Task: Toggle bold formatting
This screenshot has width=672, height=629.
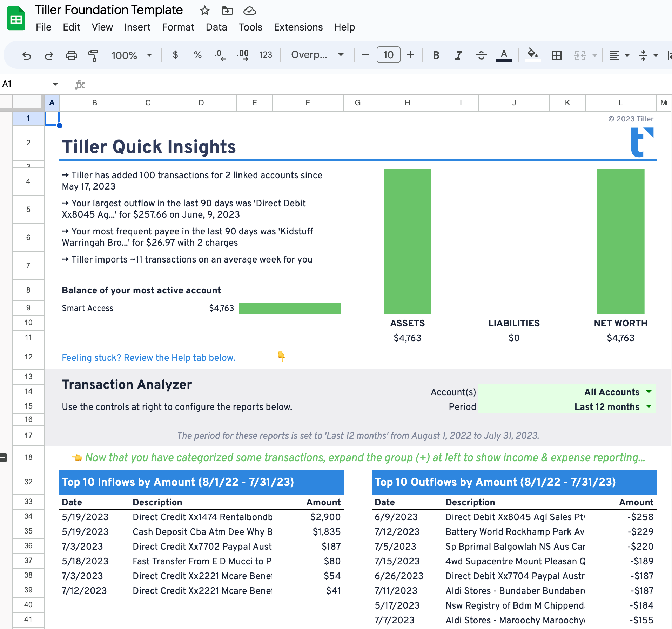Action: pos(436,55)
